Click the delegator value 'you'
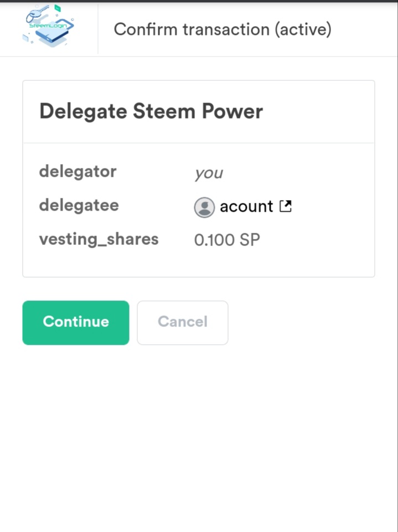Screen dimensions: 398x532 209,173
